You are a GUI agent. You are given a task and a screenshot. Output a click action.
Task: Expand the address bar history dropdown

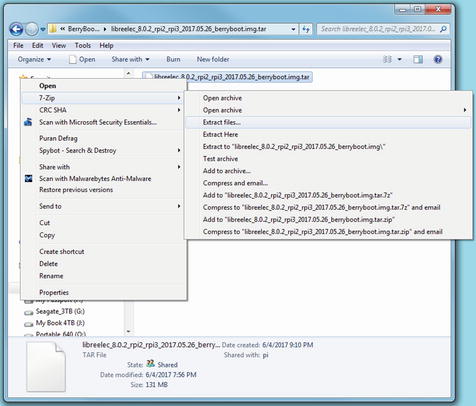pyautogui.click(x=293, y=29)
